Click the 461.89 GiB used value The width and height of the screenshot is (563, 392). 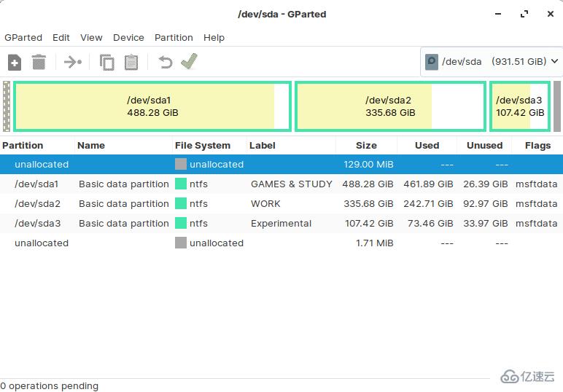click(x=428, y=184)
